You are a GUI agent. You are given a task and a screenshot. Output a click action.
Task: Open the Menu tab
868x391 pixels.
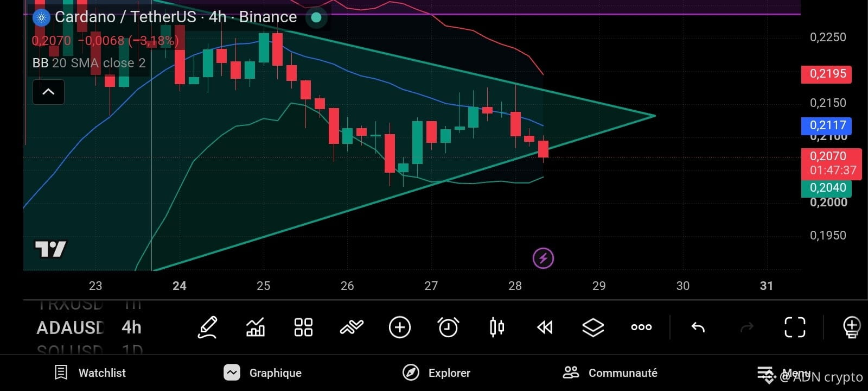(783, 373)
